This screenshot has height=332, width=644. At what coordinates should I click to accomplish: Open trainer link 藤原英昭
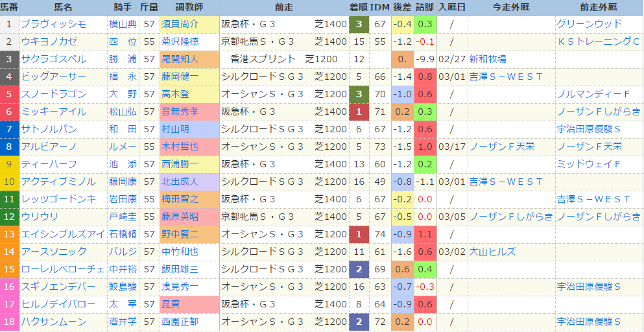tap(180, 217)
